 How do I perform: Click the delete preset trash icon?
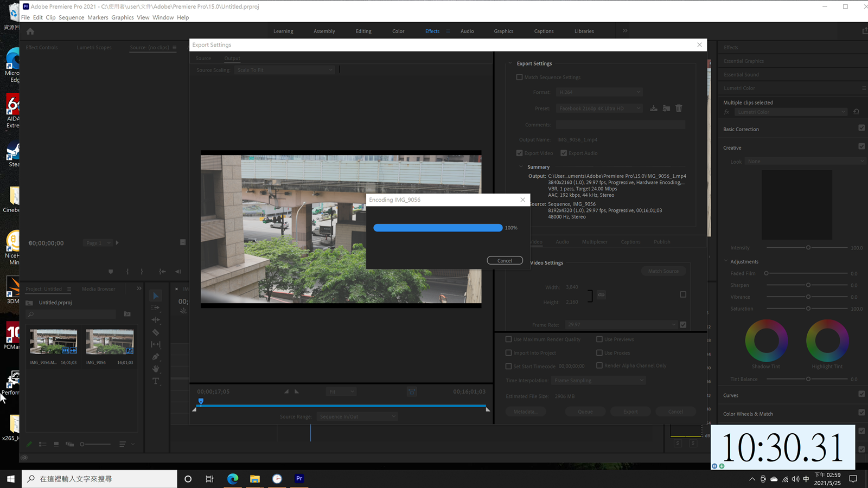pos(679,108)
